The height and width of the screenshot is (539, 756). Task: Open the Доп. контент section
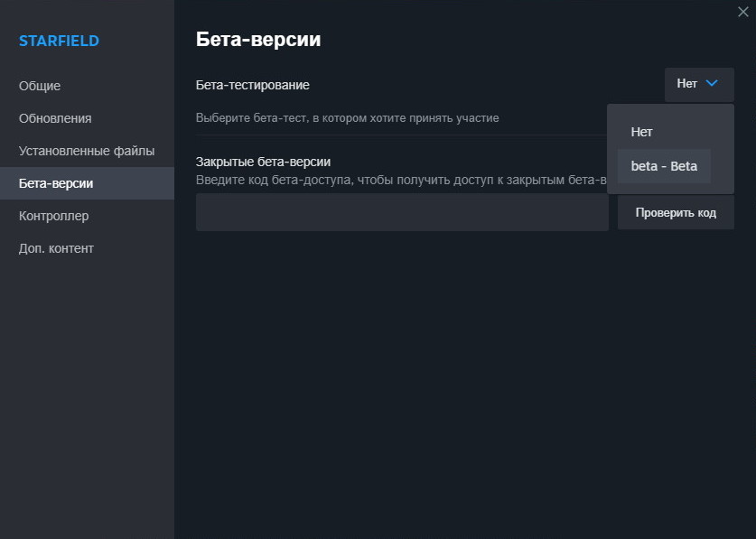[56, 248]
